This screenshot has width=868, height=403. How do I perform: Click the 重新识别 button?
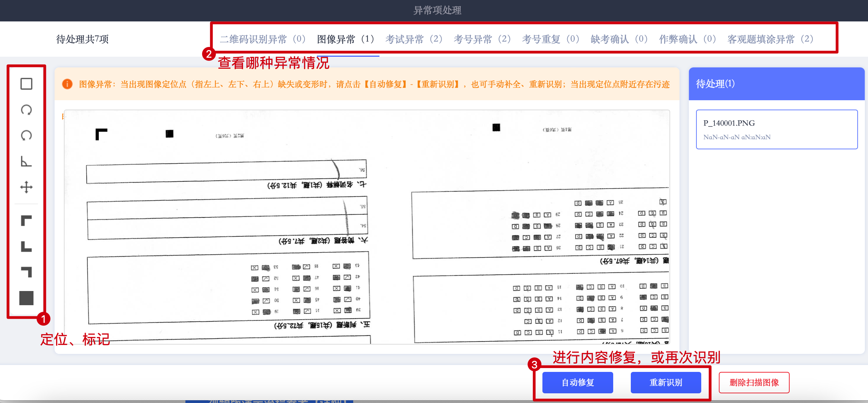(x=666, y=383)
